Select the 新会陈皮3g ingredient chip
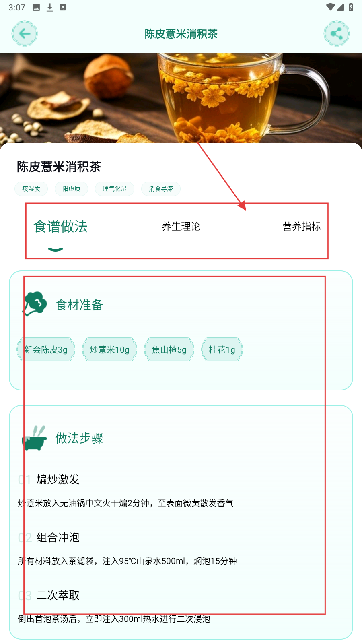 pyautogui.click(x=46, y=349)
